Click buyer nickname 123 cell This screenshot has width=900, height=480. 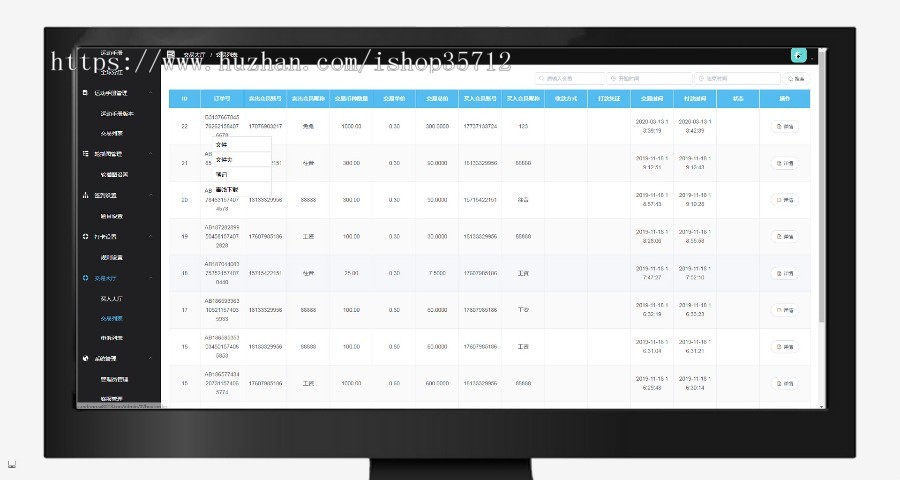pyautogui.click(x=523, y=126)
